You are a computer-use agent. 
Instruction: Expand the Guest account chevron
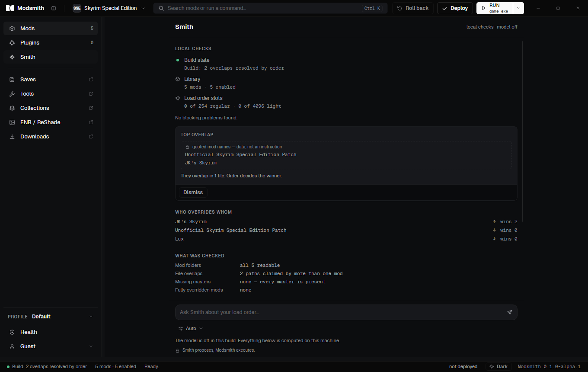pyautogui.click(x=91, y=346)
